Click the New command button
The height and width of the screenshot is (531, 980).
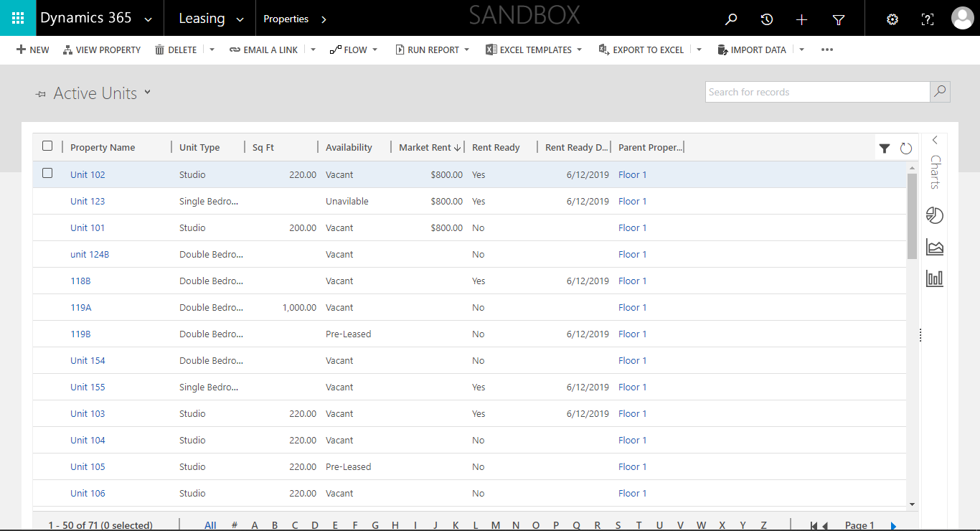click(x=33, y=50)
